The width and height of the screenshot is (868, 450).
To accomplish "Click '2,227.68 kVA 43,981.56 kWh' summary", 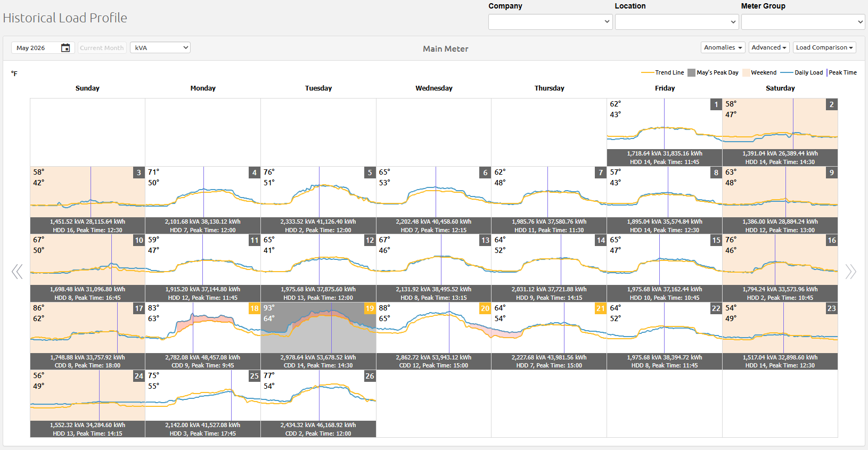I will coord(549,357).
